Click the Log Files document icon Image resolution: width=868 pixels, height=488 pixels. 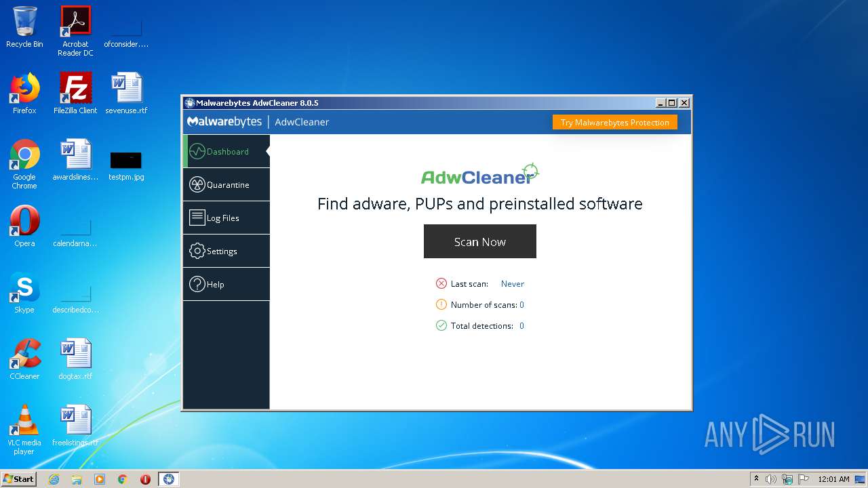[x=197, y=218]
